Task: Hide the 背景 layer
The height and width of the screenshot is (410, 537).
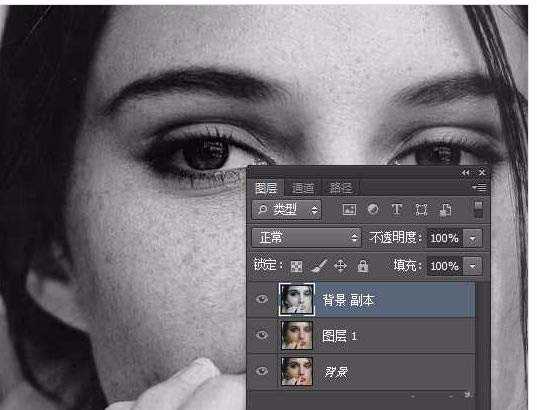Action: pyautogui.click(x=262, y=371)
